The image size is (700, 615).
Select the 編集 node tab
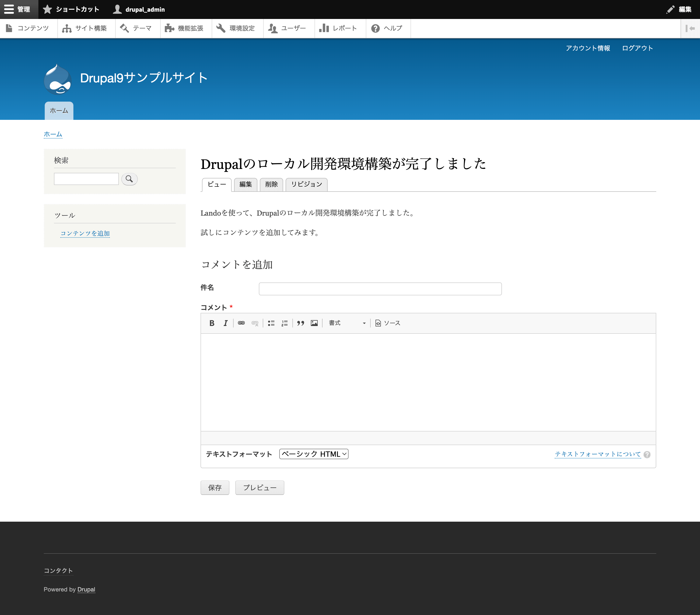pyautogui.click(x=245, y=184)
